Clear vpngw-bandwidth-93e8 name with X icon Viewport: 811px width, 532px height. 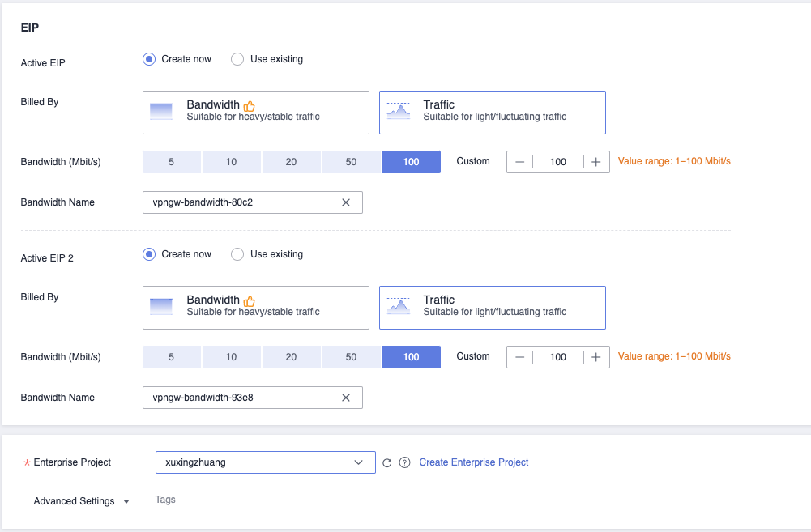(x=346, y=398)
